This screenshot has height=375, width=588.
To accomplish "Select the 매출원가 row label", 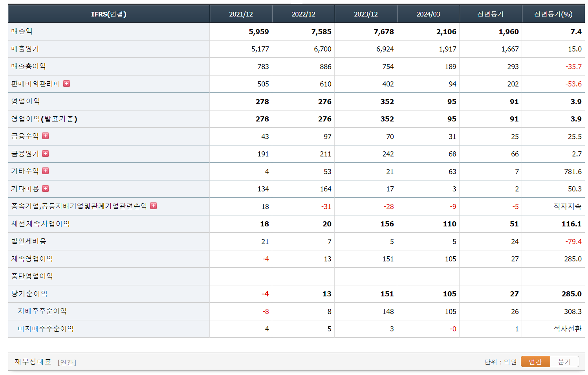I will 25,49.
